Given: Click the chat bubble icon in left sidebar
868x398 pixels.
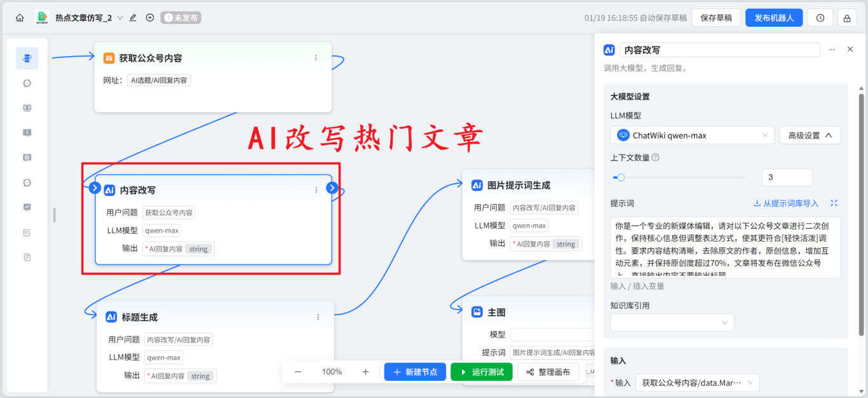Looking at the screenshot, I should point(27,83).
